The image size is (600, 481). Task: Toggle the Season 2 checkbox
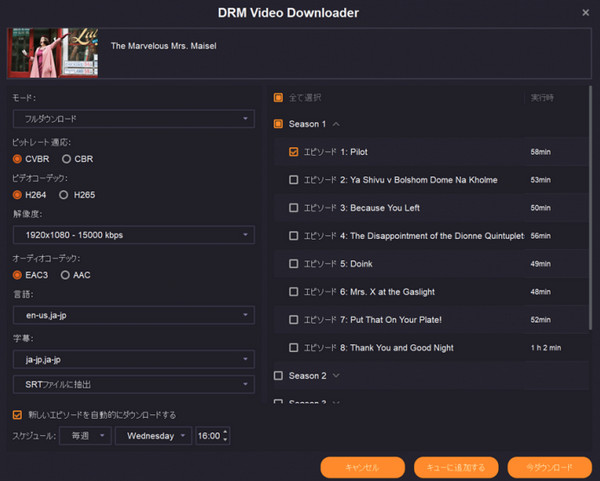[x=278, y=376]
